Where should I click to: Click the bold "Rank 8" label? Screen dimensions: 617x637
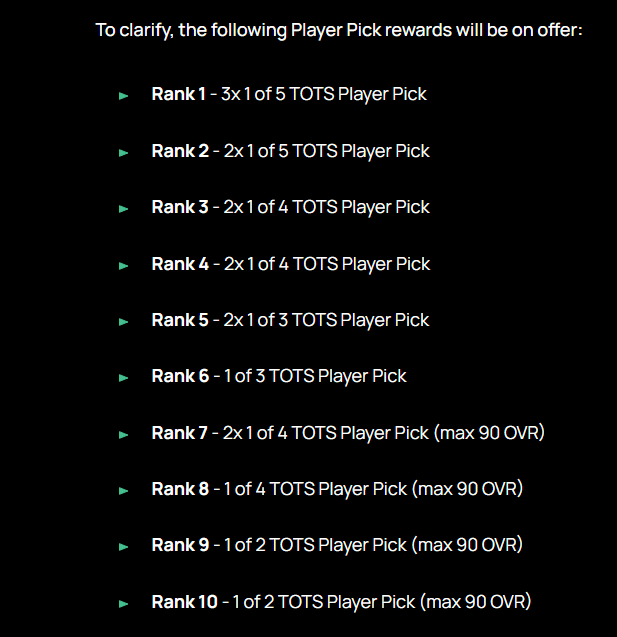(x=180, y=489)
